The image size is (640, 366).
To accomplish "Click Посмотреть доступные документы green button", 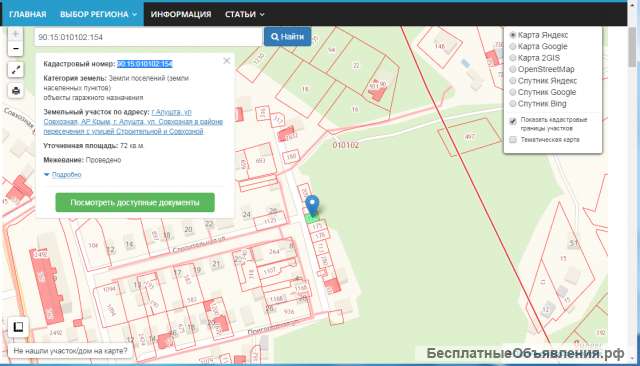I will [x=135, y=202].
